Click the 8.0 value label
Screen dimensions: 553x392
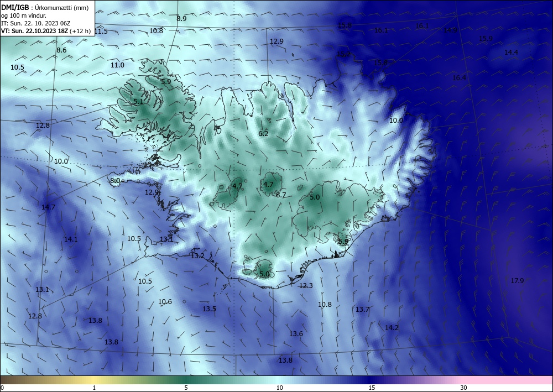click(x=115, y=181)
